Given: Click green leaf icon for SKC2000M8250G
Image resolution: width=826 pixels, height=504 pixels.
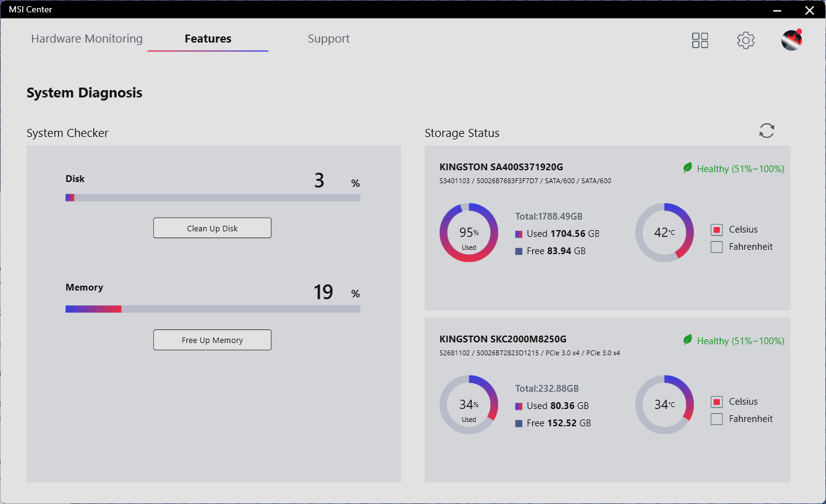Looking at the screenshot, I should point(688,340).
